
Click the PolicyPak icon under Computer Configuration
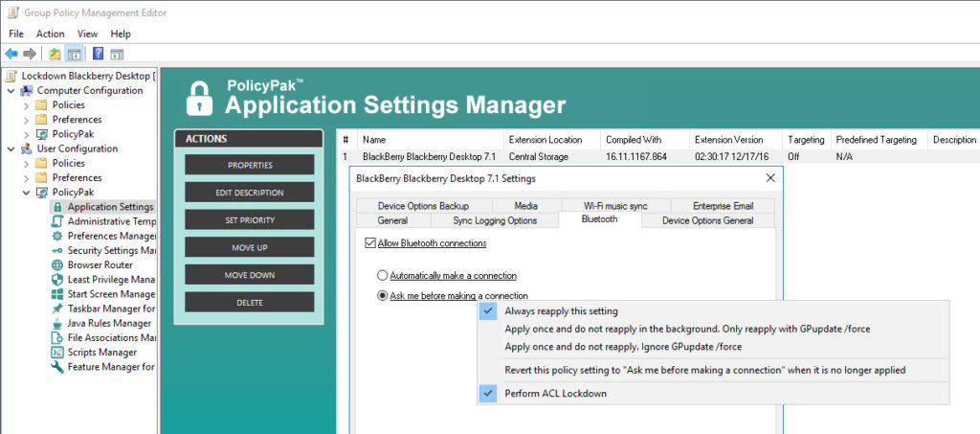[41, 134]
